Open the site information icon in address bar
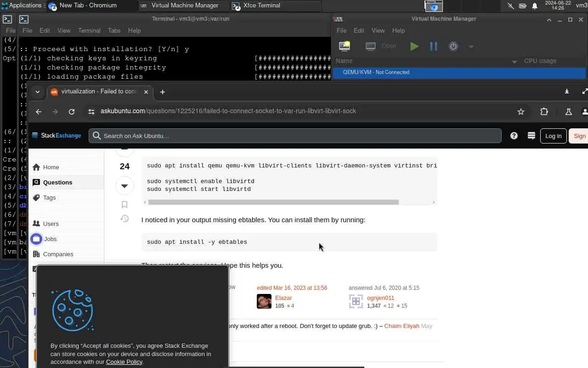This screenshot has height=368, width=588. [91, 111]
